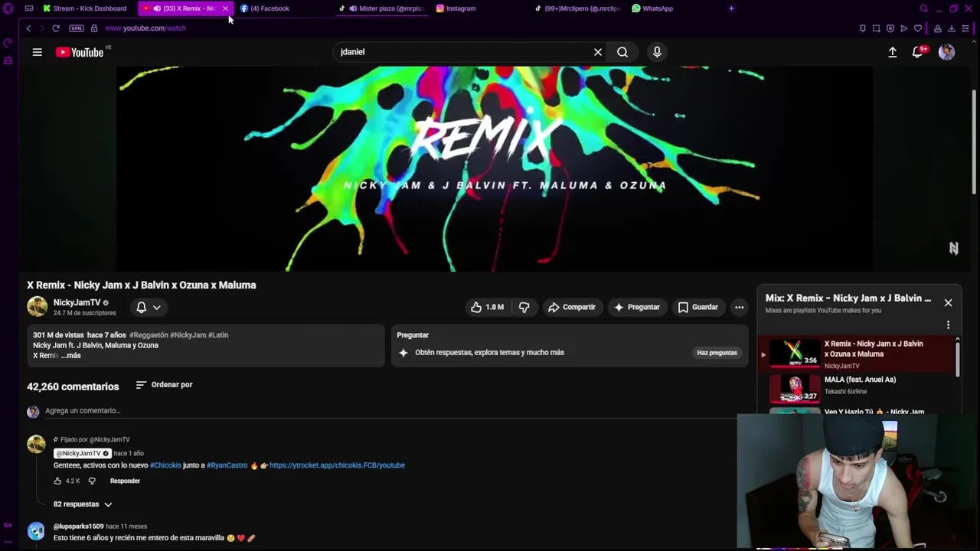Toggle the subscription notification bell for NickyJamTV
This screenshot has width=980, height=551.
pyautogui.click(x=141, y=307)
